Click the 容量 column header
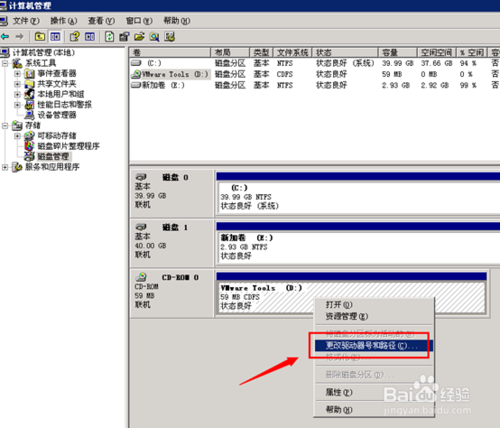500x428 pixels. coord(398,52)
